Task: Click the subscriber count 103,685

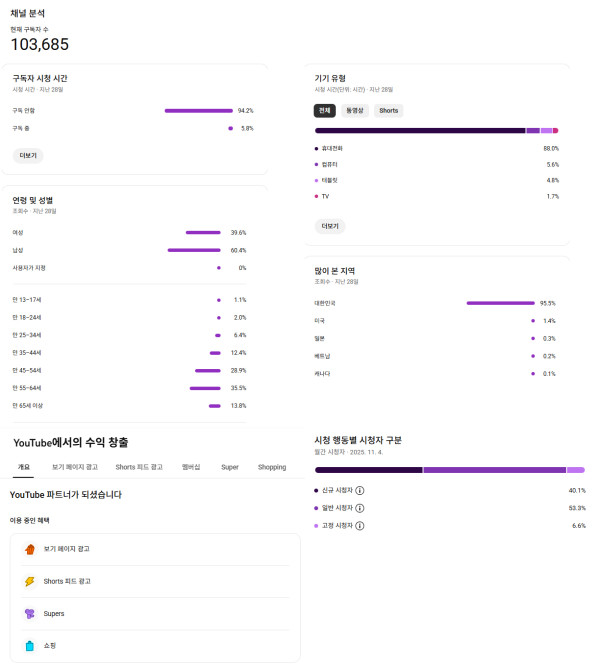Action: 40,44
